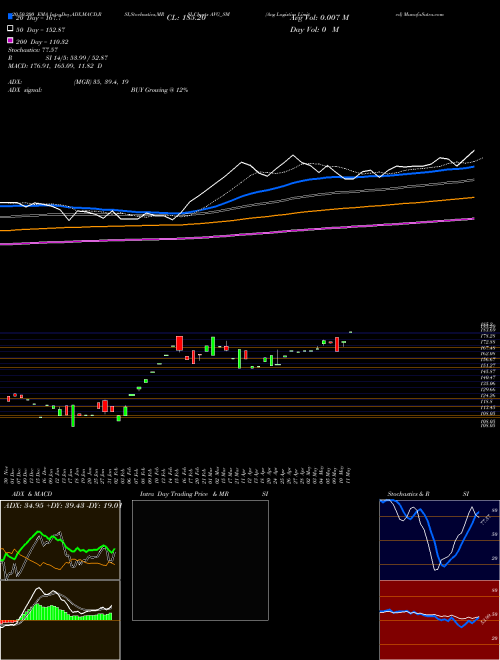Click the '(MGR) 35, 39.4, 19' ADX values
500x660 pixels.
point(101,82)
